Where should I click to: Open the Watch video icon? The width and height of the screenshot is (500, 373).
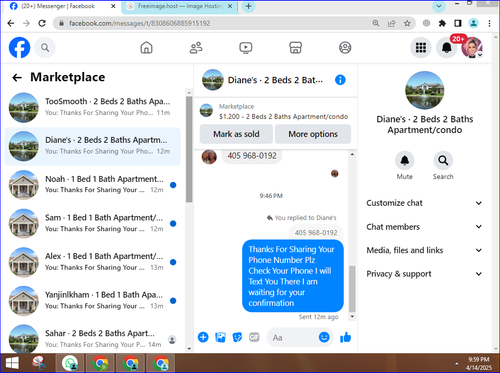tap(246, 48)
